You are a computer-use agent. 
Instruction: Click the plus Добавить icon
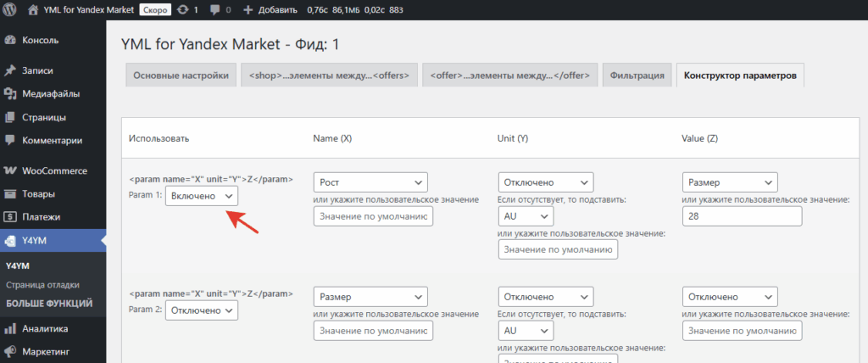(248, 10)
